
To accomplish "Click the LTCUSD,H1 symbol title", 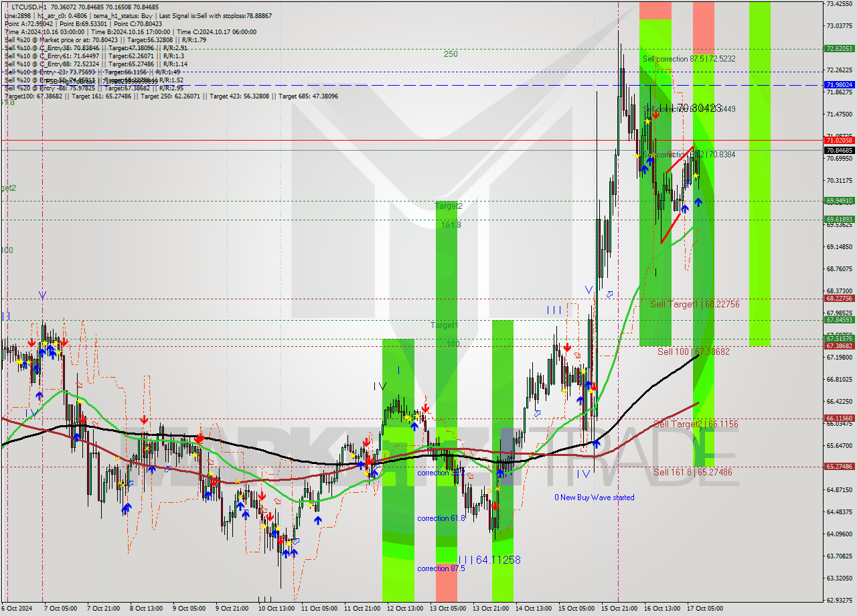I will tap(29, 7).
